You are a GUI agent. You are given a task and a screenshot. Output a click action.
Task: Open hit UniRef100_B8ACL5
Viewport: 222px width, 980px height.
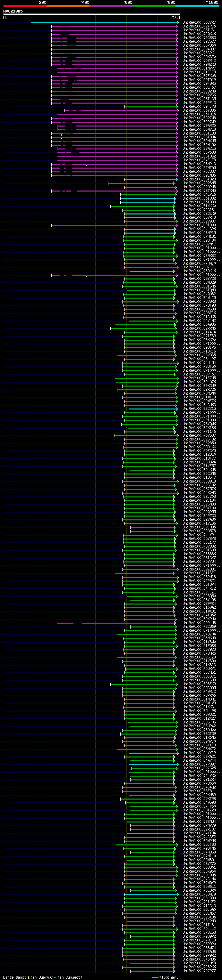point(199,149)
